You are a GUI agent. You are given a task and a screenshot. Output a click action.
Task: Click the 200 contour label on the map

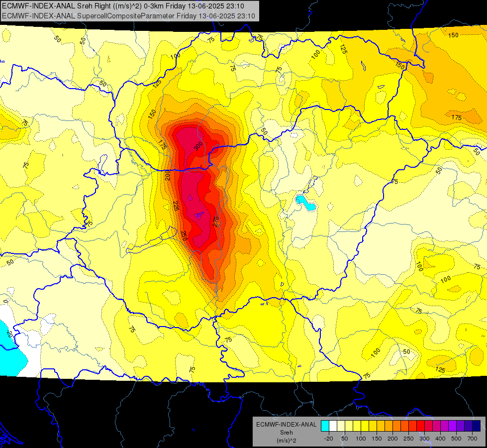168,176
